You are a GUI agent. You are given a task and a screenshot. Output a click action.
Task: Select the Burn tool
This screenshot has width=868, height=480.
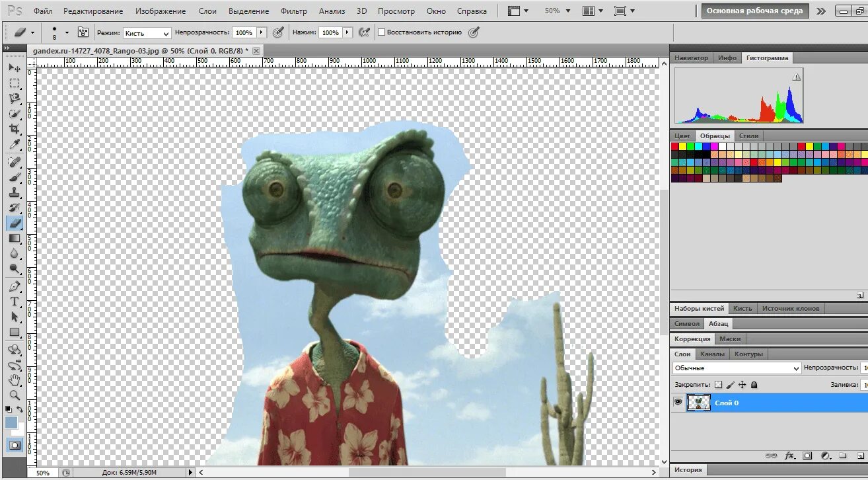(x=15, y=268)
